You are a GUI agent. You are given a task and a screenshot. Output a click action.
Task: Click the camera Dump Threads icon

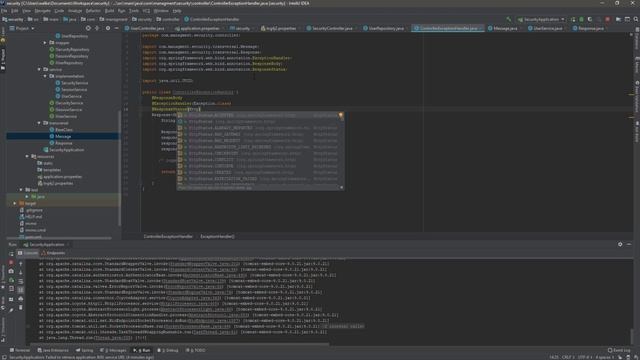[x=11, y=271]
